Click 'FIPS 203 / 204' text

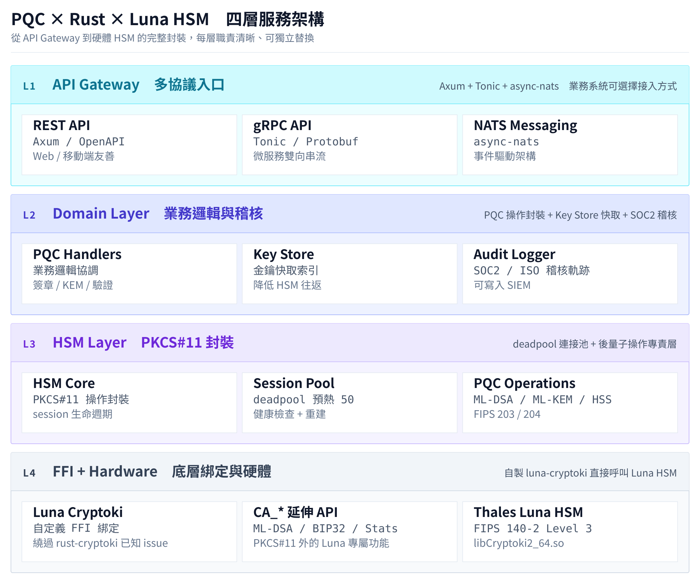click(507, 414)
